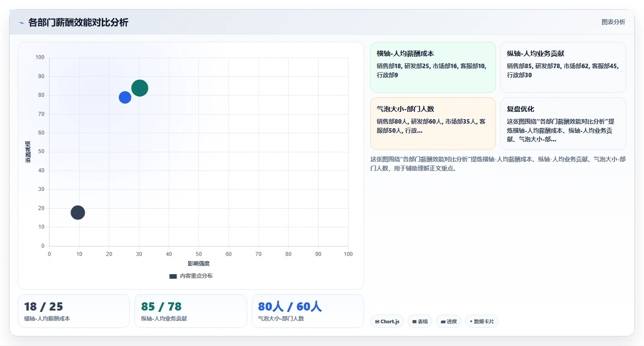The image size is (644, 346).
Task: Select the 数据卡片 tag chip
Action: click(x=482, y=321)
